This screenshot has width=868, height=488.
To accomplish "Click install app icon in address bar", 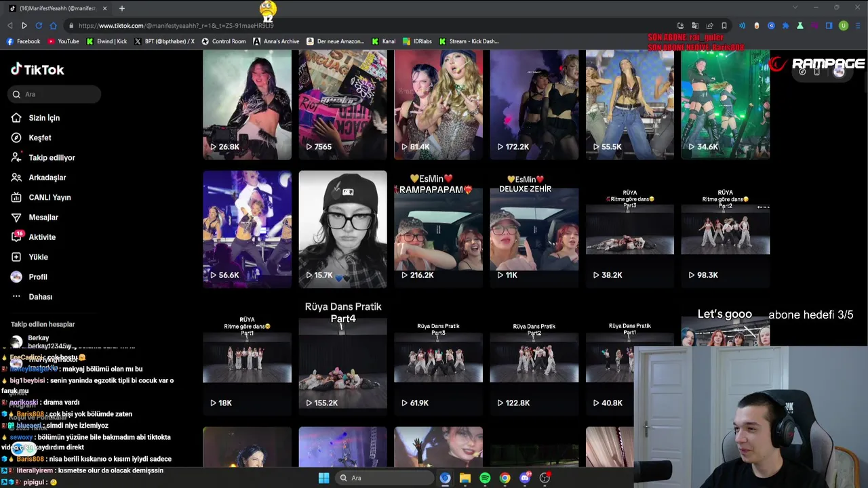I will coord(681,26).
